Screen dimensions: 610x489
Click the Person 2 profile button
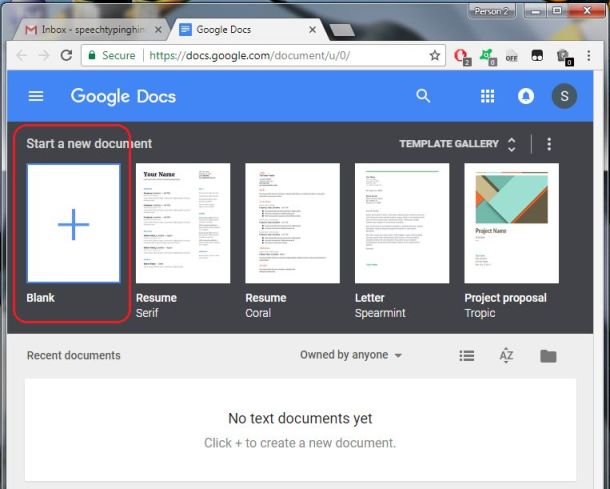(492, 11)
